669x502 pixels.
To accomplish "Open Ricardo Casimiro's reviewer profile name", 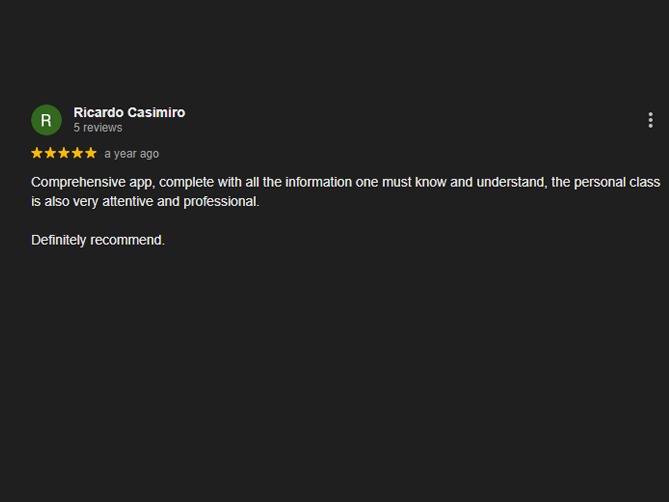I will tap(129, 112).
